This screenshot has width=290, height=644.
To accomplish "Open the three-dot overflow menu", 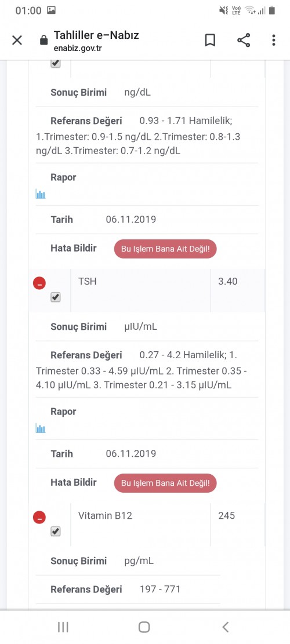I will click(x=274, y=40).
